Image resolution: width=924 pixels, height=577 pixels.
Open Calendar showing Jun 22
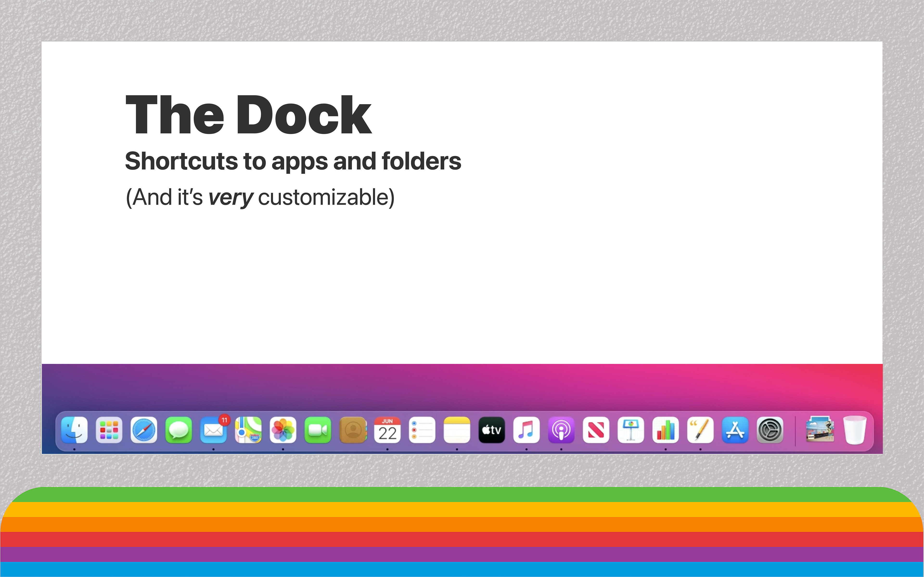387,430
